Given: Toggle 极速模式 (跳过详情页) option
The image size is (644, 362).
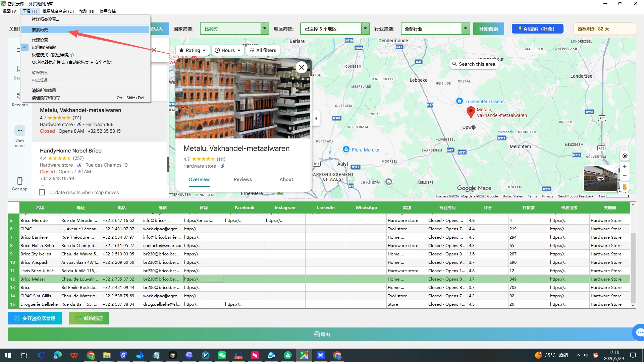Looking at the screenshot, I should coord(85,55).
